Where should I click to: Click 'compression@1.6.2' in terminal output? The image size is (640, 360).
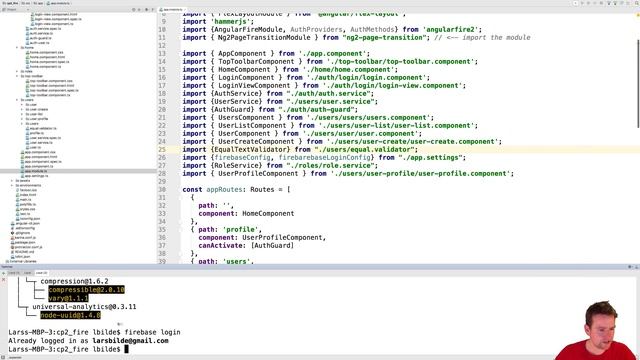(74, 281)
